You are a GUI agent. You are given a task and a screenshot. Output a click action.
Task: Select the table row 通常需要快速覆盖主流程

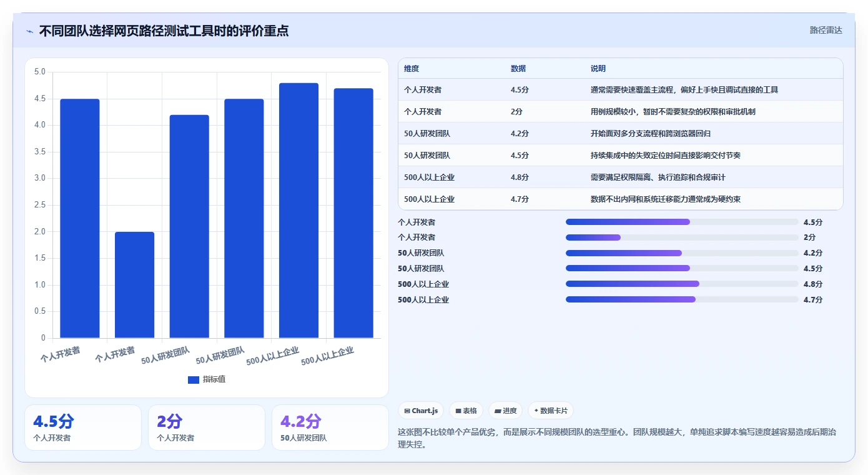pos(621,90)
